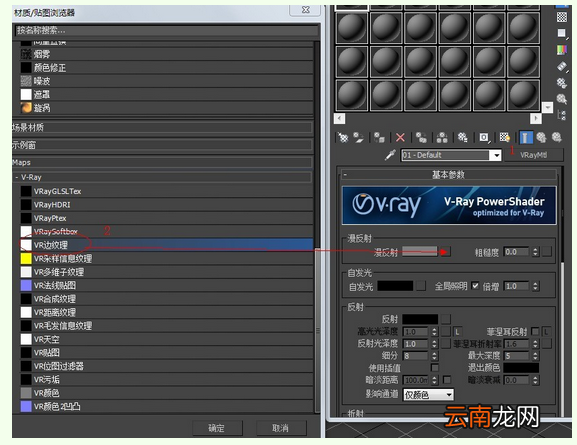Click the 漫反射 map button
This screenshot has width=577, height=445.
point(445,252)
